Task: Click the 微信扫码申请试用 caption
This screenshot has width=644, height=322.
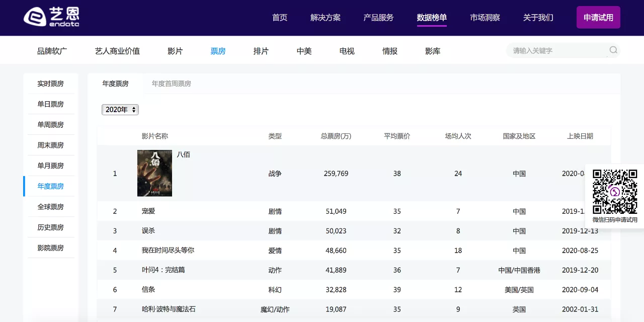Action: (x=615, y=220)
